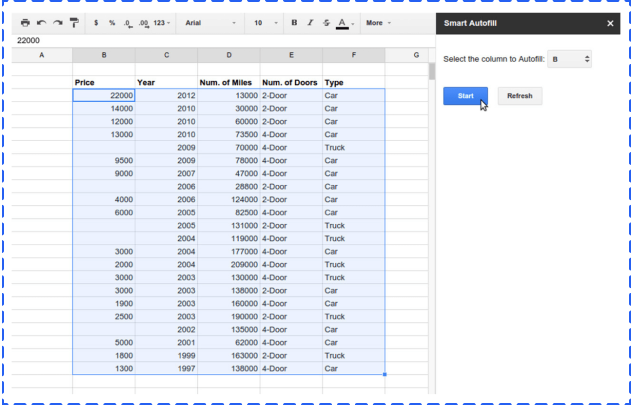Decrease decimal places

tap(128, 22)
